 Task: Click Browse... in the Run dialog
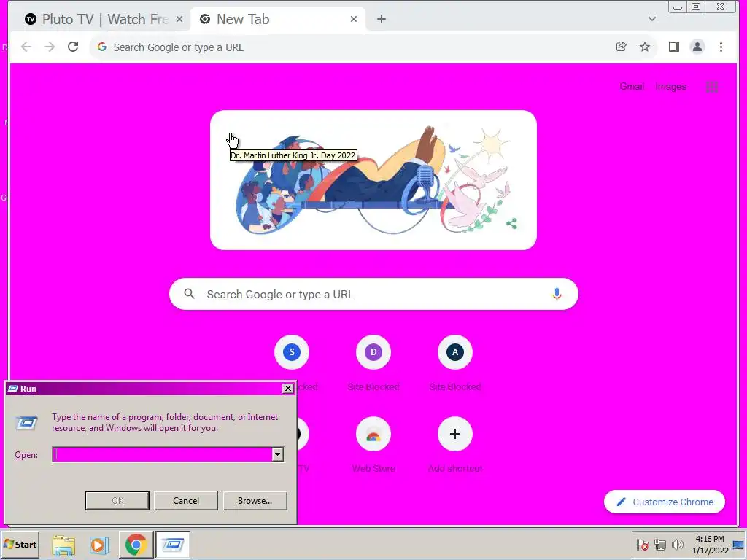255,500
